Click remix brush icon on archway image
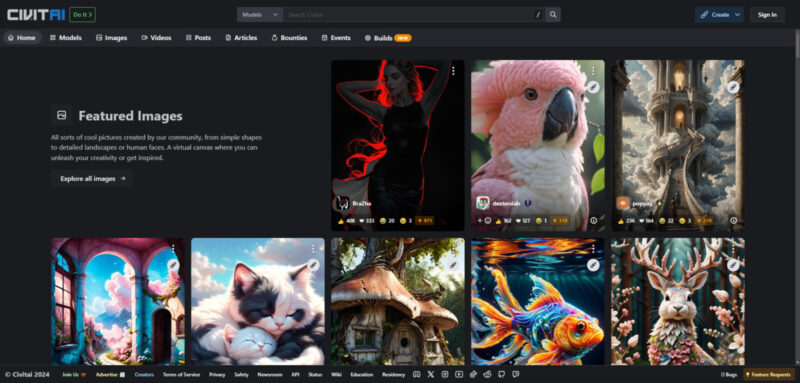This screenshot has height=383, width=800. click(172, 265)
